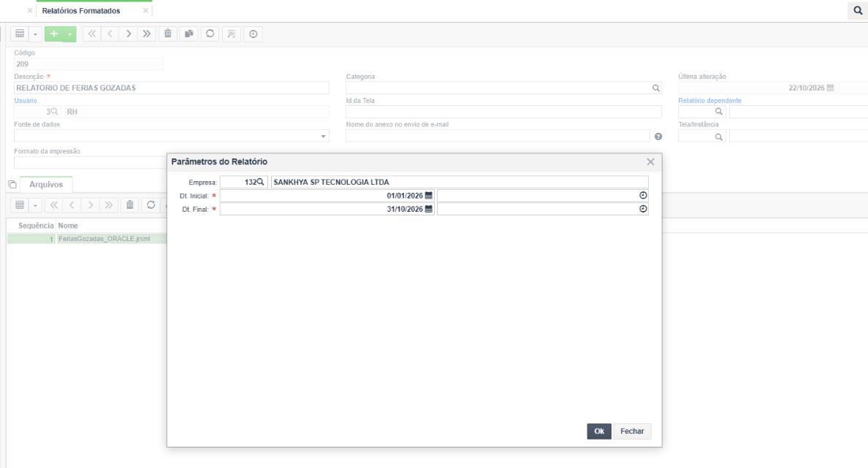Viewport: 868px width, 468px height.
Task: Open the Fonte de dados dropdown
Action: [x=323, y=136]
